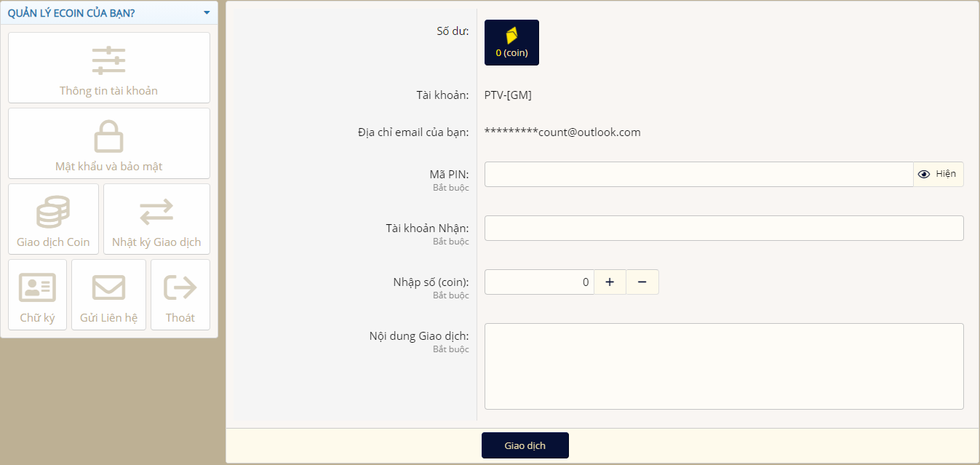980x465 pixels.
Task: Open Giao dịch Coin stacked coins icon
Action: 53,212
